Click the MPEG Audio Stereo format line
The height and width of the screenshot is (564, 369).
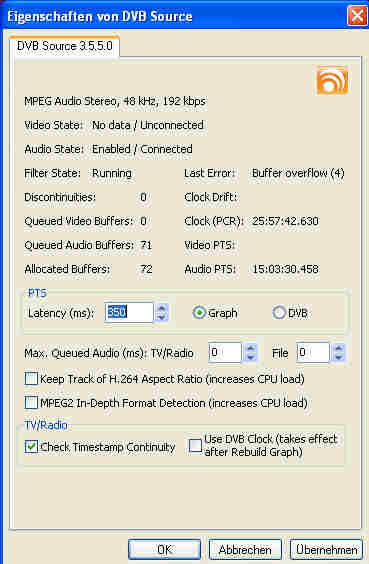pyautogui.click(x=115, y=101)
